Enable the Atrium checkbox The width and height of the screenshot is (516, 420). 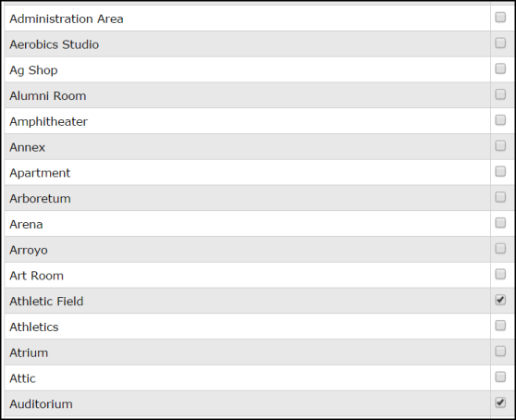(x=500, y=351)
